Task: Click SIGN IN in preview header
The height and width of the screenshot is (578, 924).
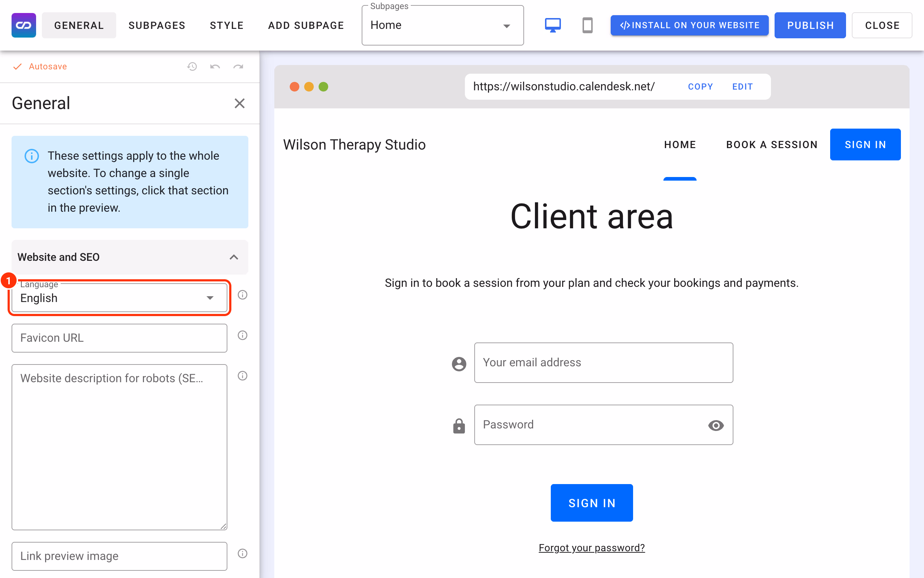Action: coord(865,144)
